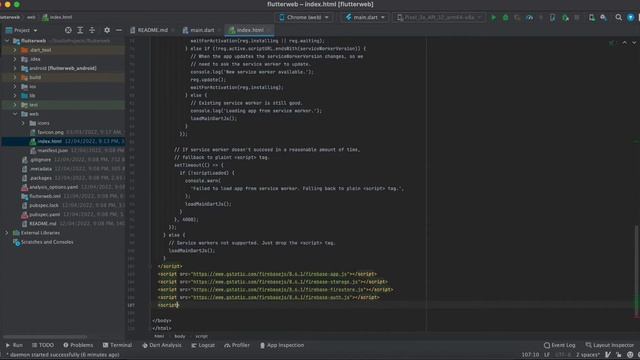Screen dimensions: 640x360
Task: Click the round face icon in status bar
Action: (x=630, y=355)
